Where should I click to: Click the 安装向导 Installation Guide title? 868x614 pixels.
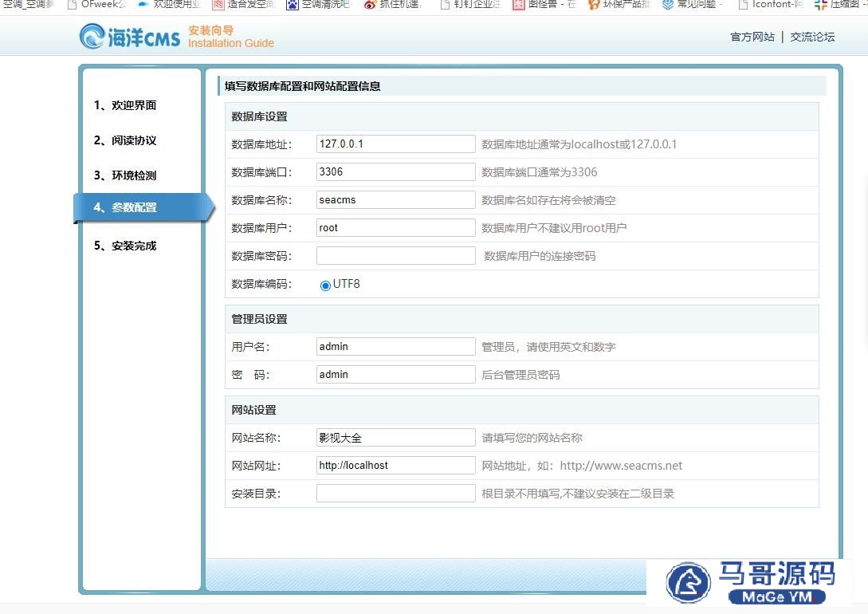(231, 37)
